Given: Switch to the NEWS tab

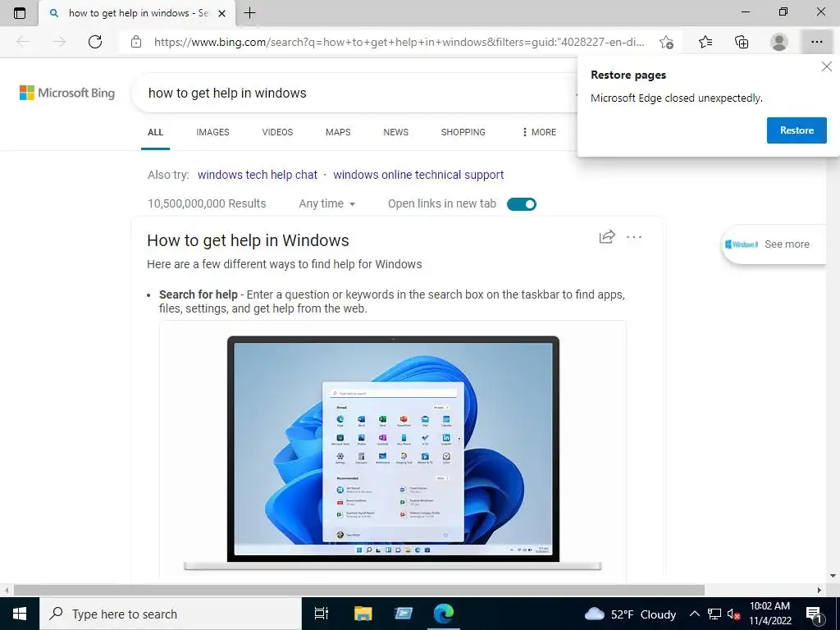Looking at the screenshot, I should [x=396, y=132].
